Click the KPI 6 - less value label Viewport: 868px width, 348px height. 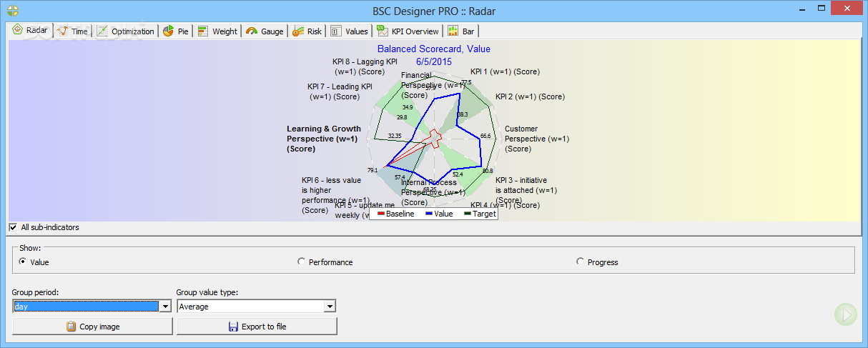tap(335, 195)
